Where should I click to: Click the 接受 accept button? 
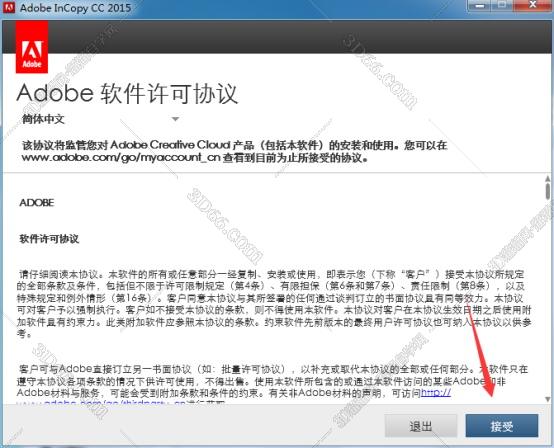502,426
